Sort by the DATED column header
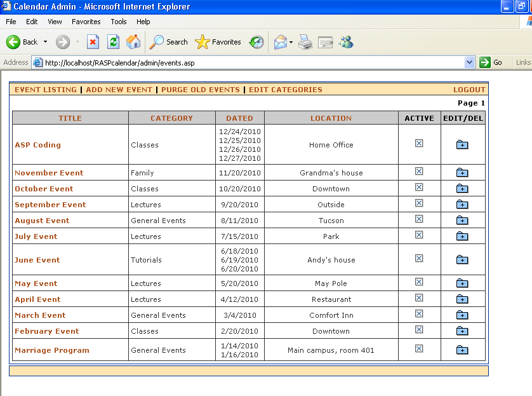The width and height of the screenshot is (532, 396). [239, 118]
